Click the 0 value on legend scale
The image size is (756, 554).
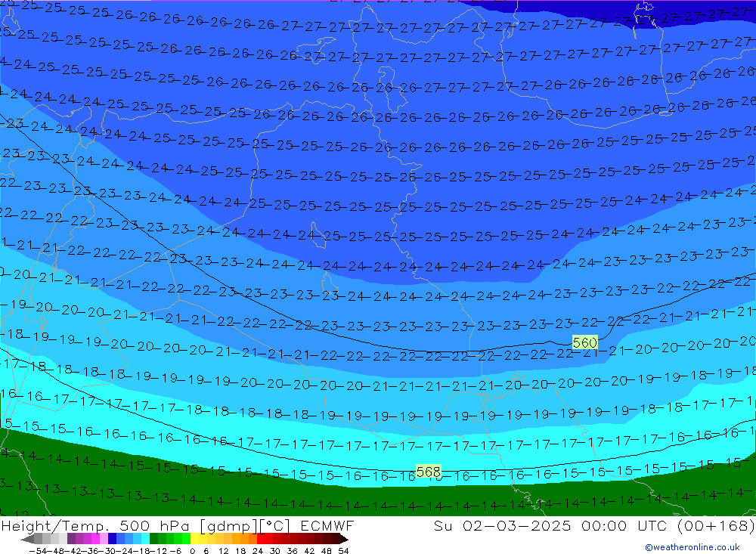click(192, 551)
